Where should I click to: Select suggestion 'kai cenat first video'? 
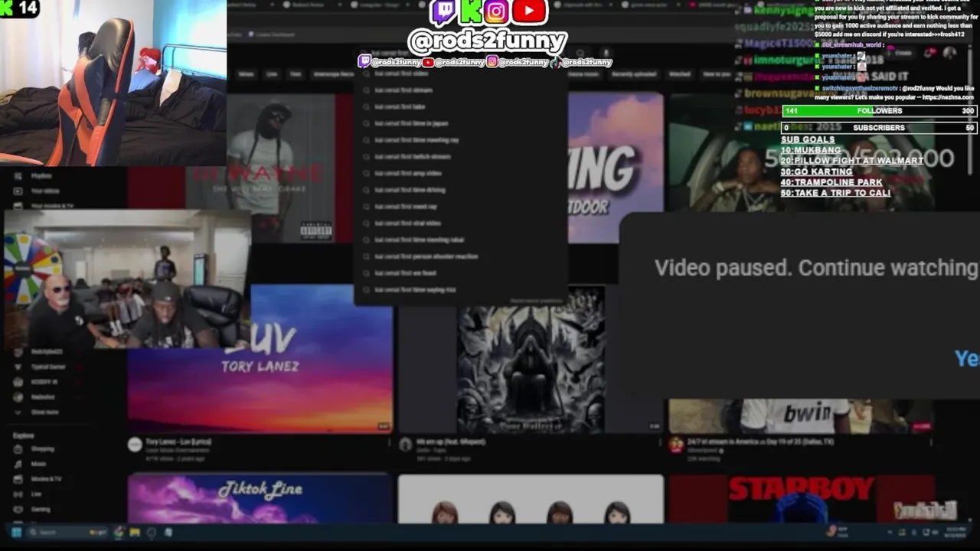[459, 73]
